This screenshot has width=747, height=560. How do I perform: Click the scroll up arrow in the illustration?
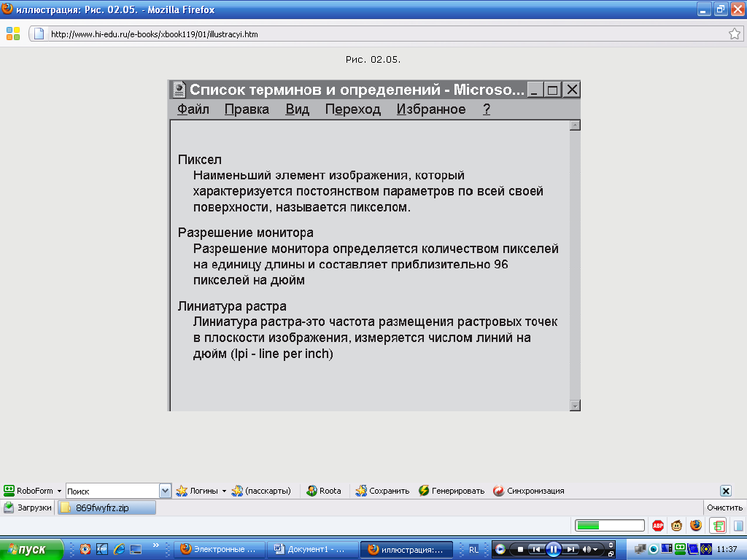[575, 125]
